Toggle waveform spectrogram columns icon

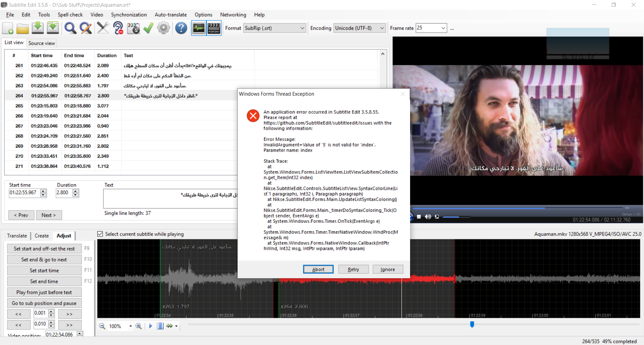[160, 326]
